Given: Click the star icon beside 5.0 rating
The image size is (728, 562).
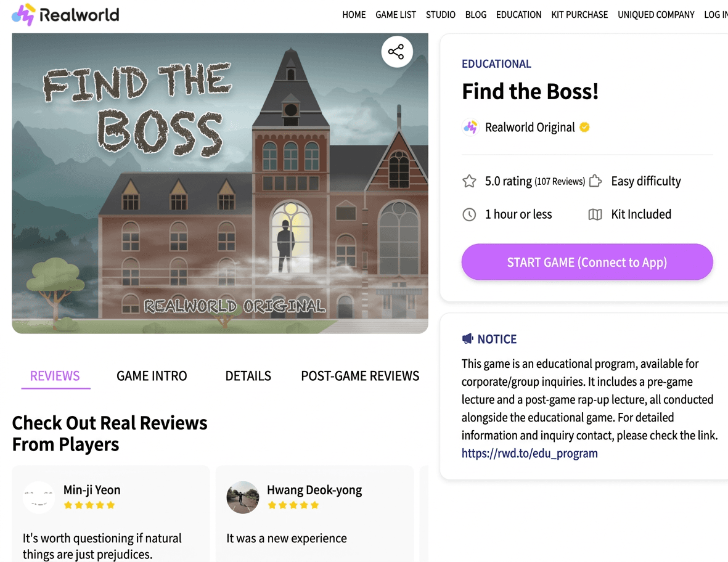Looking at the screenshot, I should pyautogui.click(x=469, y=181).
